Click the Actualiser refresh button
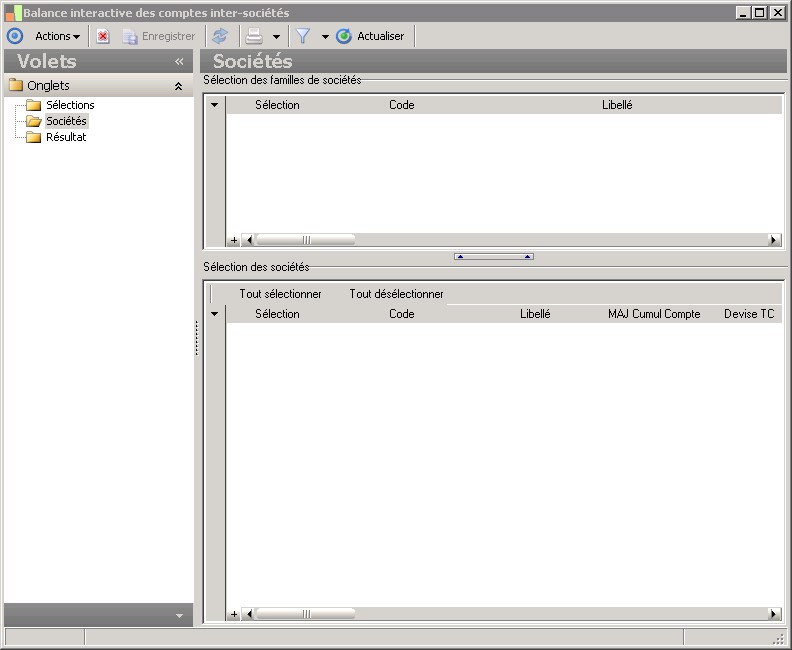 (x=371, y=36)
